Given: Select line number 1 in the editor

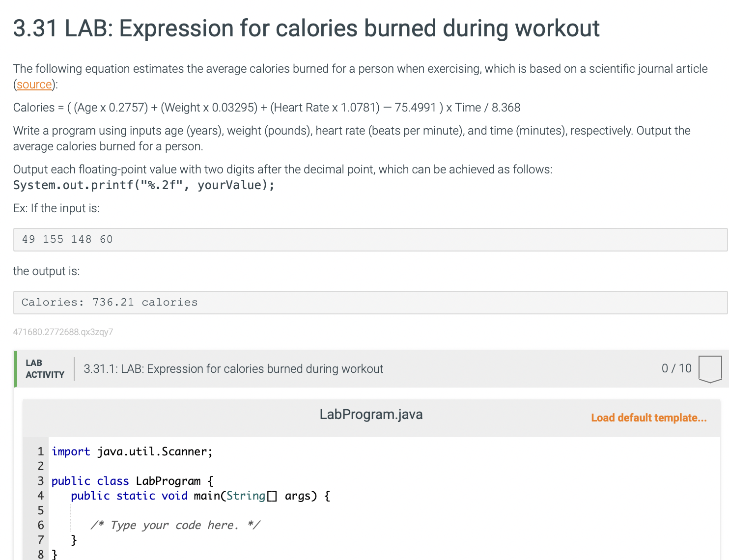Looking at the screenshot, I should click(x=40, y=451).
